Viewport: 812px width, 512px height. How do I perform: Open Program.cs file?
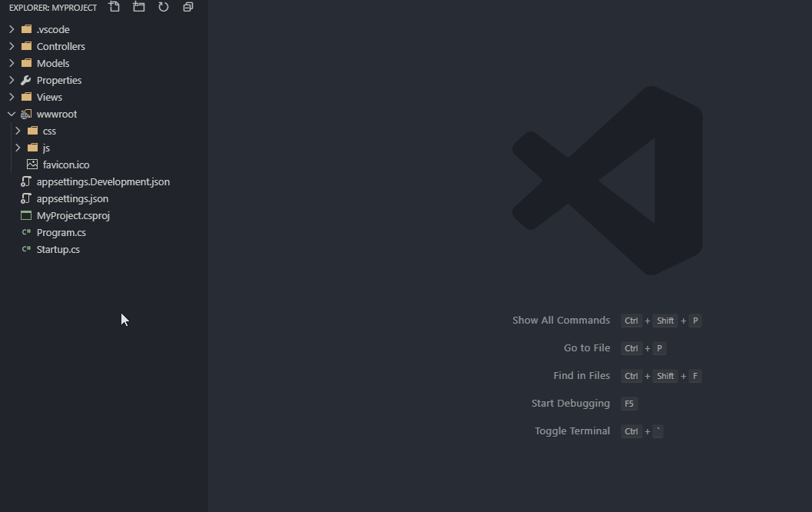61,233
